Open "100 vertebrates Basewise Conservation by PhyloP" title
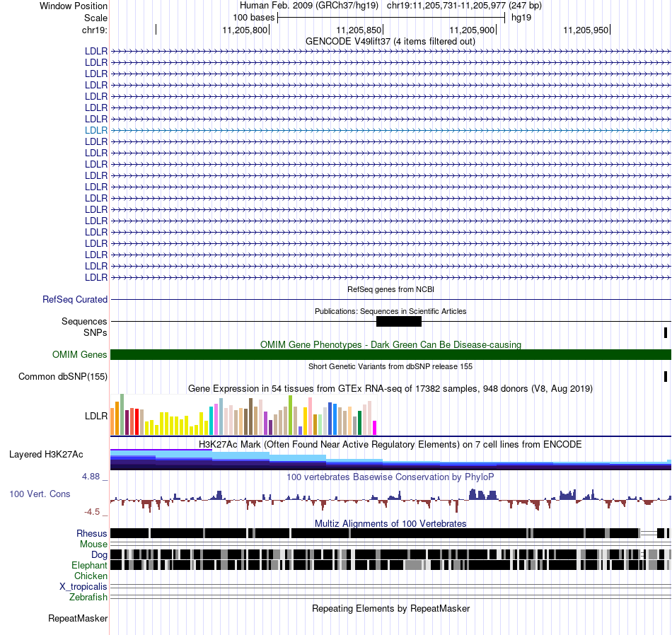The image size is (672, 635). tap(390, 477)
